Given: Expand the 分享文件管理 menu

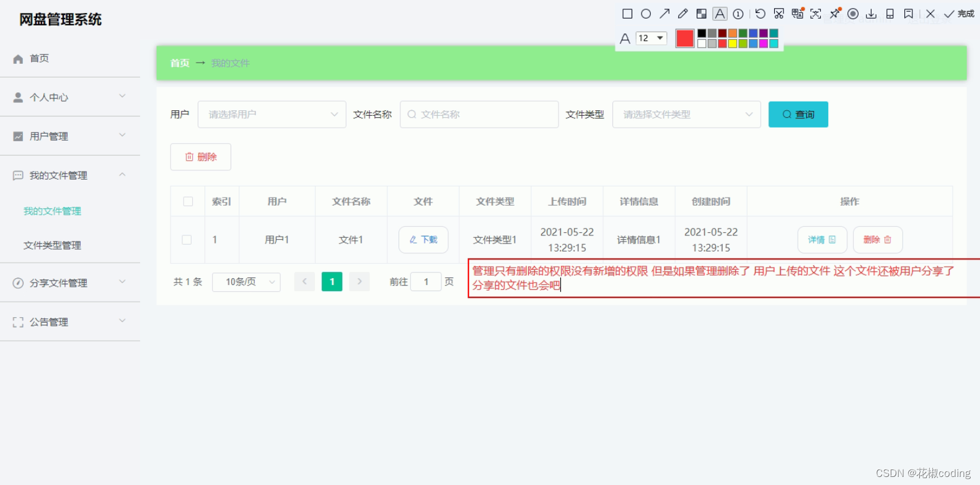Looking at the screenshot, I should pyautogui.click(x=70, y=283).
